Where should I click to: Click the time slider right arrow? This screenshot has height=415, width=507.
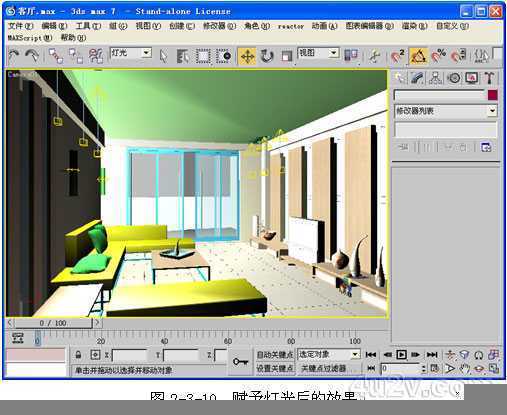tap(97, 323)
